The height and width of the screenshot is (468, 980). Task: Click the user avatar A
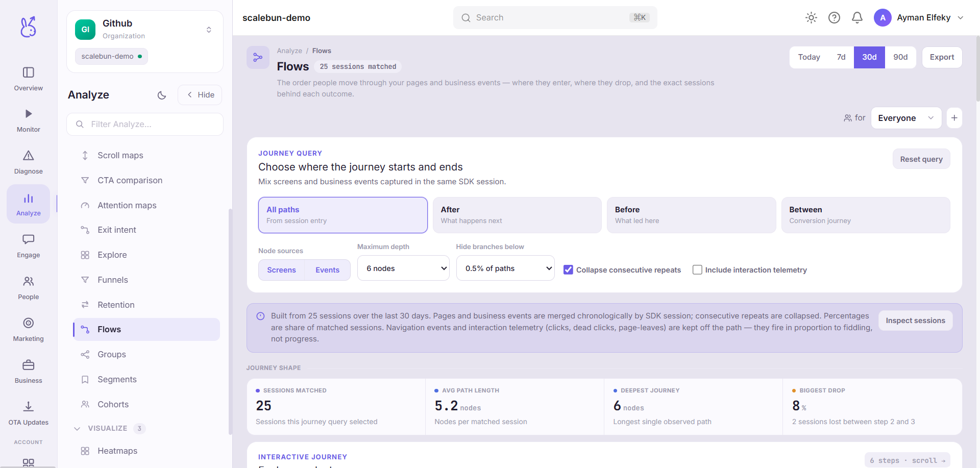click(883, 18)
